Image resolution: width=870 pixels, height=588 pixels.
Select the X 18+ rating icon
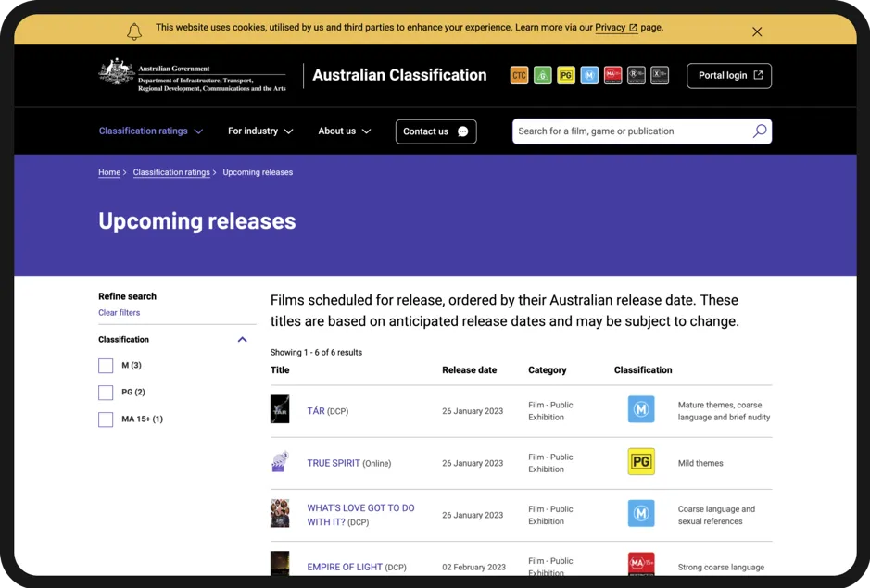tap(659, 75)
